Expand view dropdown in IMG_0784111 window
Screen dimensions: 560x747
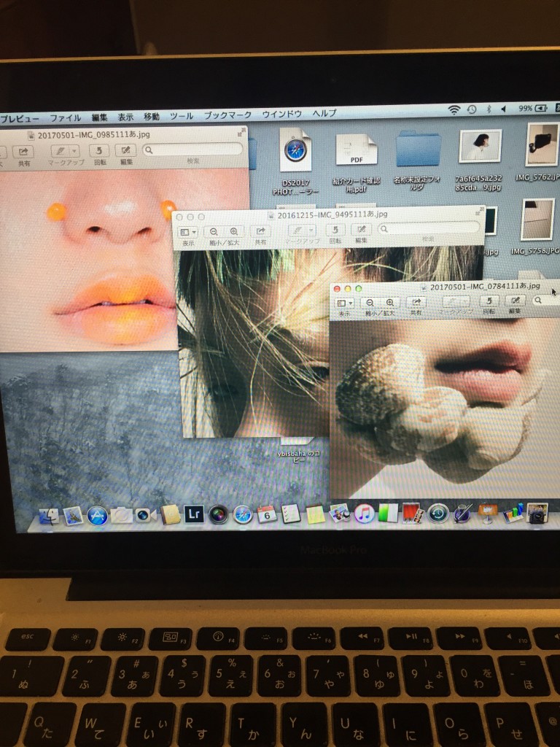[x=343, y=302]
